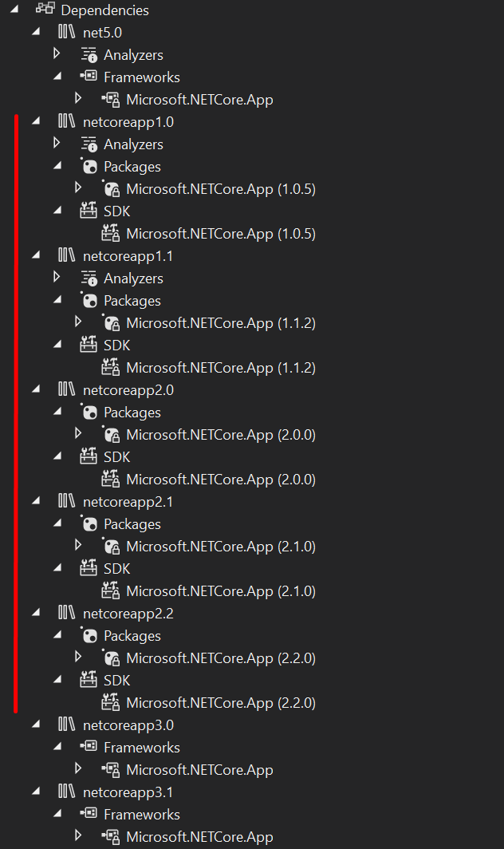The image size is (504, 849).
Task: Select the Packages node under netcoreapp2.1
Action: coord(132,523)
